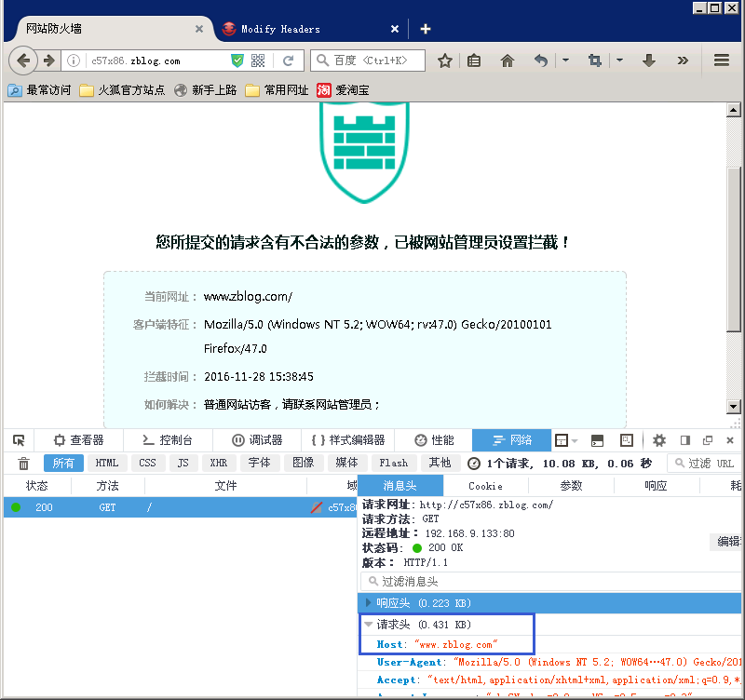Open the downloads arrow icon
The height and width of the screenshot is (700, 745).
(x=649, y=61)
